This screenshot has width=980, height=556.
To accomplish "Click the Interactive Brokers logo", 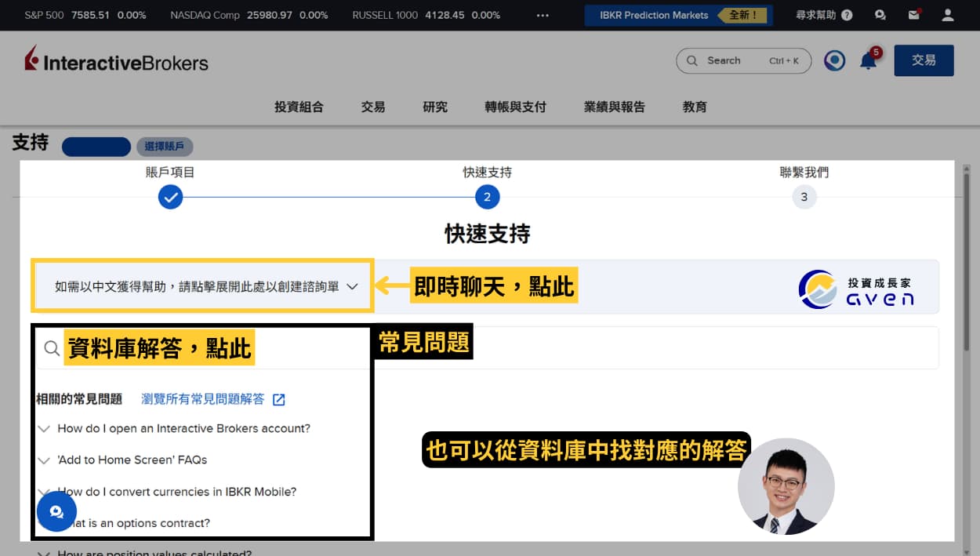I will pyautogui.click(x=116, y=60).
